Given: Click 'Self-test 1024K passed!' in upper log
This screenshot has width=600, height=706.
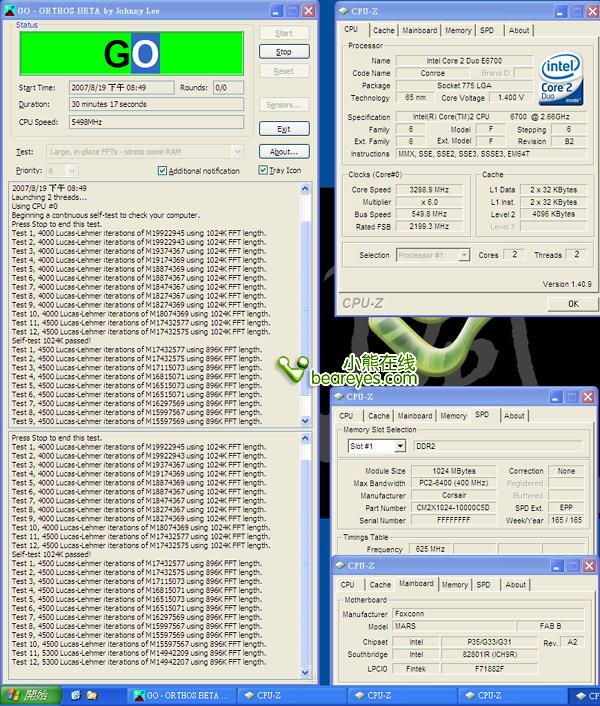Looking at the screenshot, I should (51, 341).
